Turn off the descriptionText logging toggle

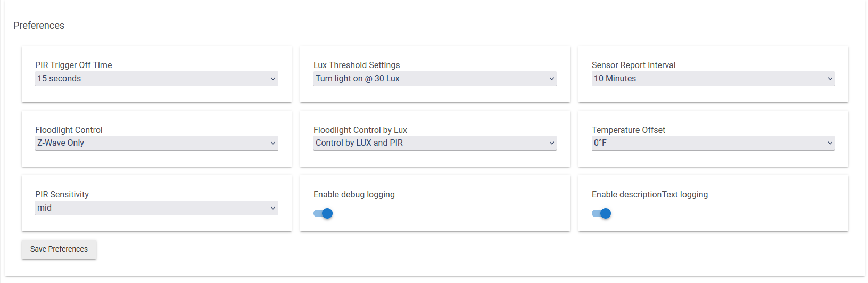coord(601,213)
